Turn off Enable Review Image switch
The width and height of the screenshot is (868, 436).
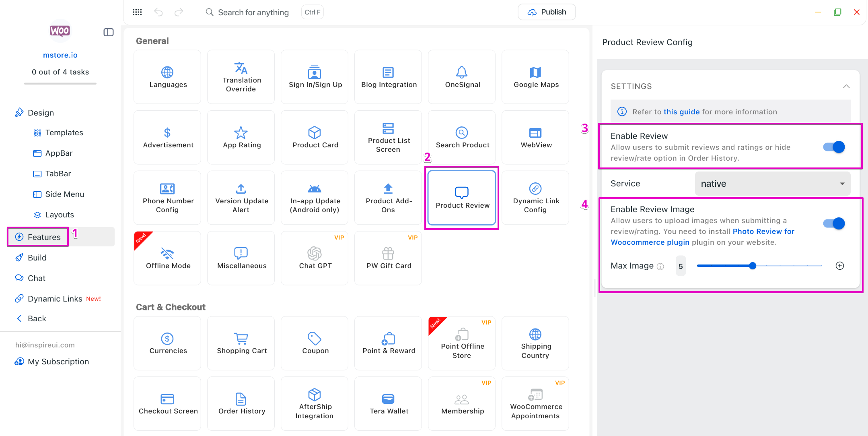pos(834,223)
